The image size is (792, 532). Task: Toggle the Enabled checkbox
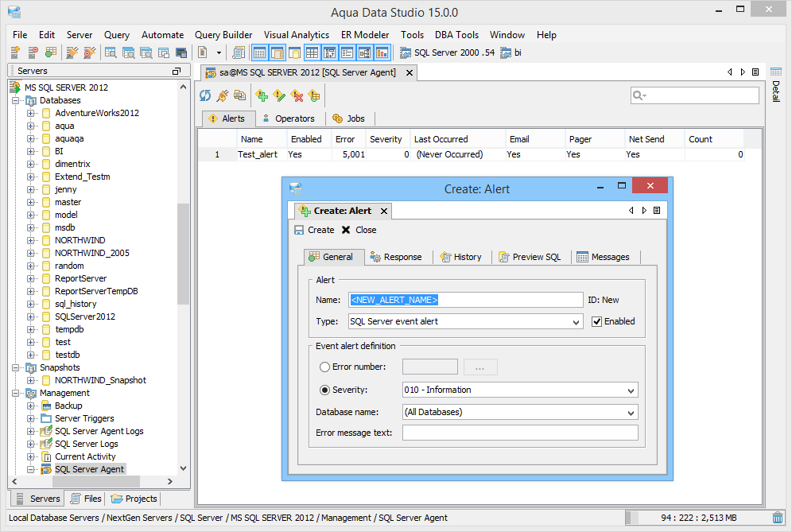point(596,321)
